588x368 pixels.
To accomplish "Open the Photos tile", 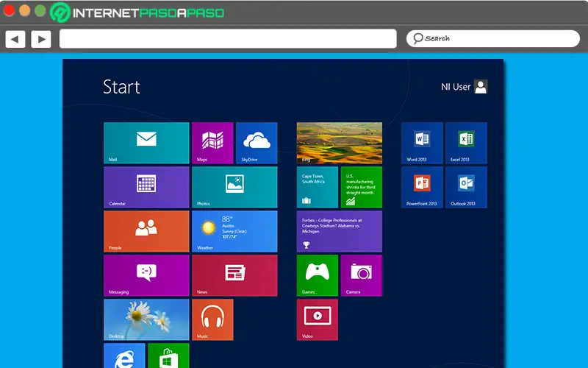I will [234, 187].
